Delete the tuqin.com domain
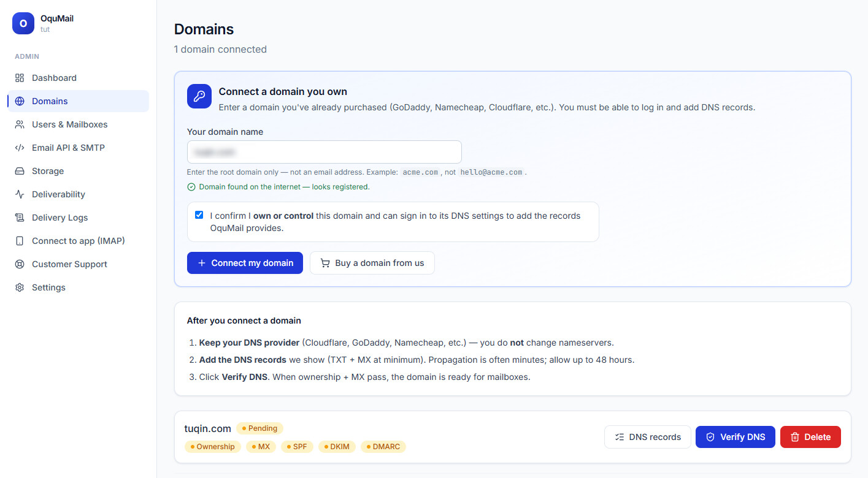868x478 pixels. [810, 437]
